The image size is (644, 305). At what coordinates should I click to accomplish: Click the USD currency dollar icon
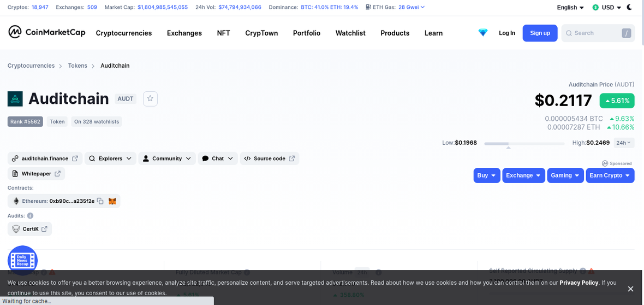[595, 8]
